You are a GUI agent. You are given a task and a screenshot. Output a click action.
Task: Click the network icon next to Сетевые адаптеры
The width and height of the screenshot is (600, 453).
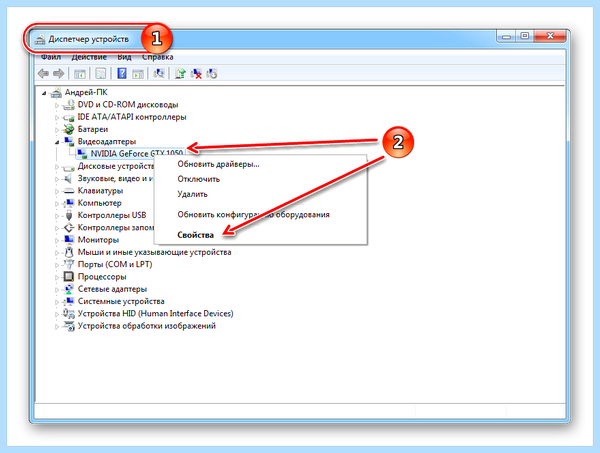pos(69,288)
